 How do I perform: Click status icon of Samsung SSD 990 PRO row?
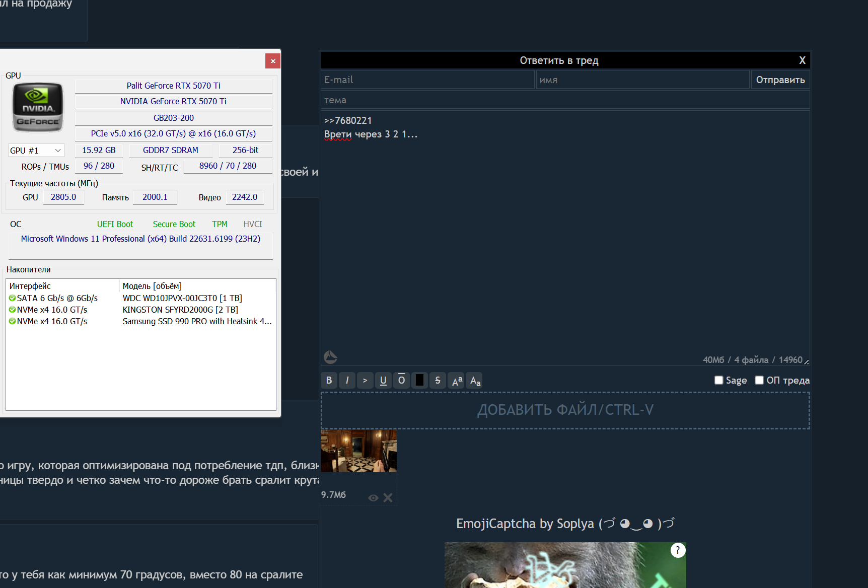(12, 321)
